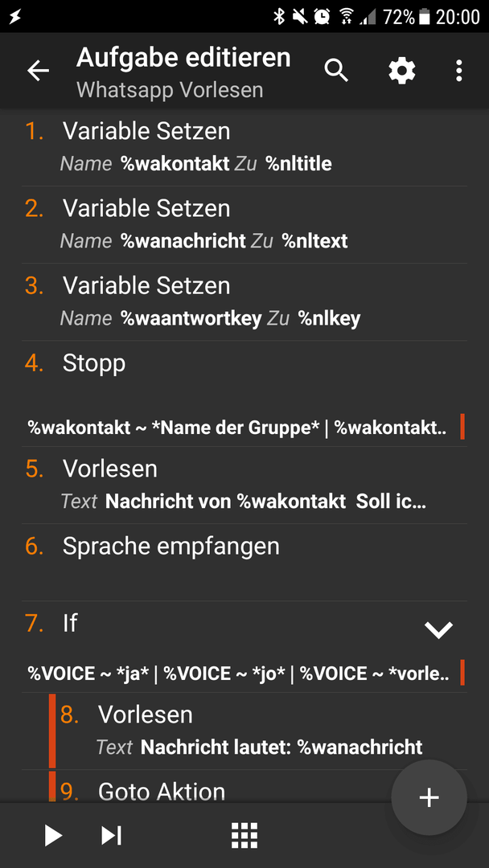Image resolution: width=489 pixels, height=868 pixels.
Task: Tap the Bluetooth status bar icon
Action: coord(279,17)
